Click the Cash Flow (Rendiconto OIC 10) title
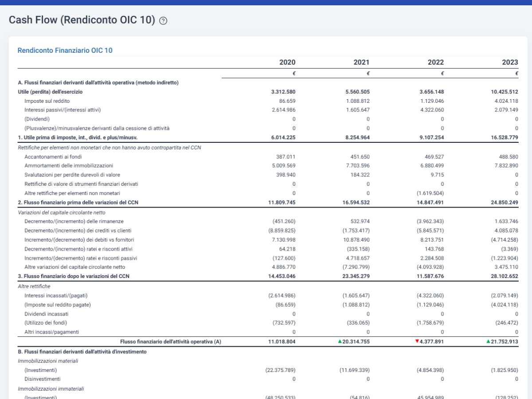 click(82, 20)
